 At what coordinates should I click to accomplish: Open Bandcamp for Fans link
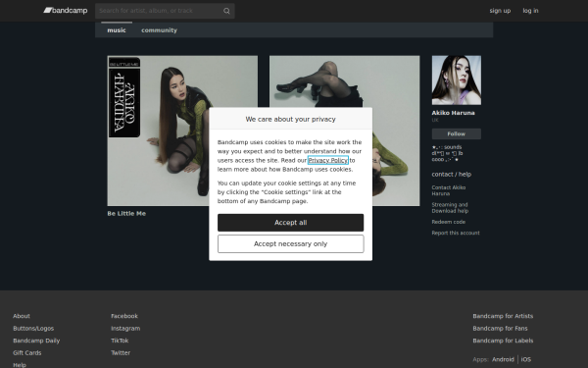(x=500, y=328)
